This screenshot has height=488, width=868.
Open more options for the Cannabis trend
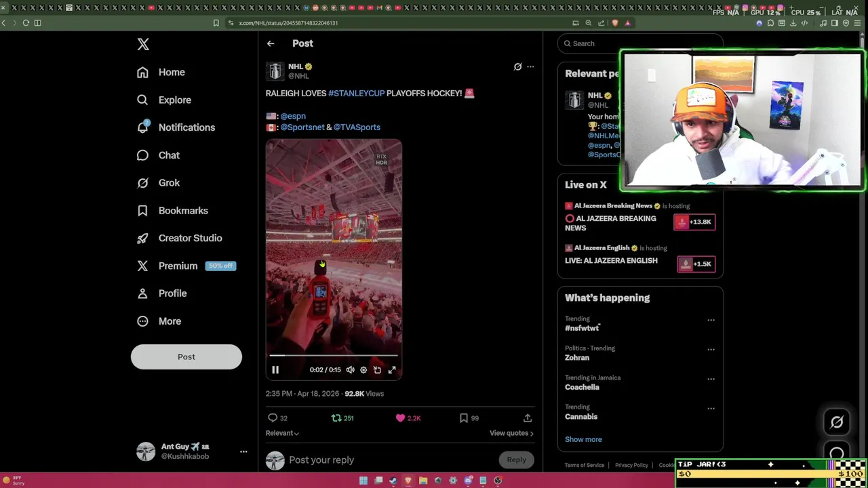click(x=711, y=409)
